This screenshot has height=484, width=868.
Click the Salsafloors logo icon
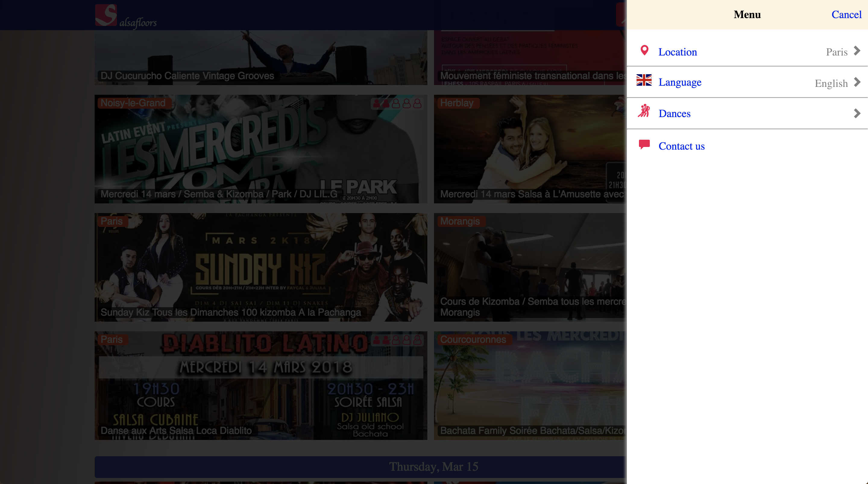106,15
